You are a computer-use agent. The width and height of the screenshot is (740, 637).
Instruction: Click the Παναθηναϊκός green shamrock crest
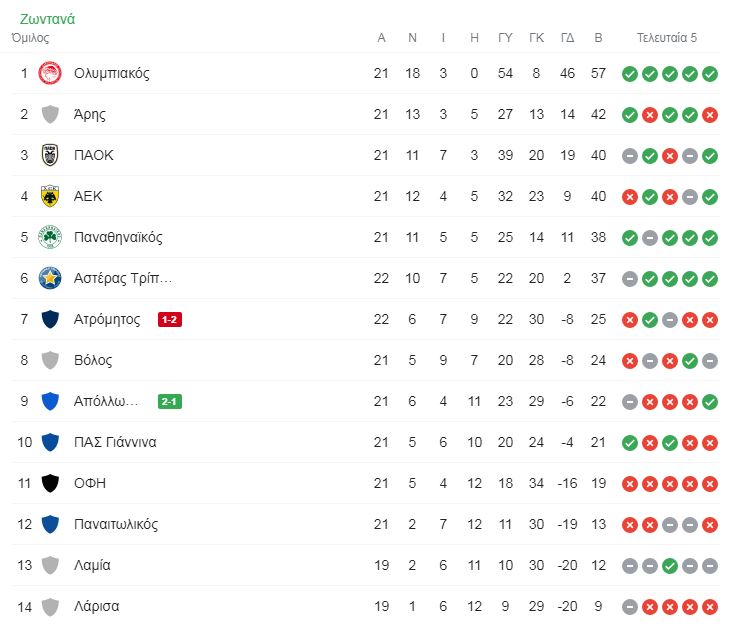[50, 237]
